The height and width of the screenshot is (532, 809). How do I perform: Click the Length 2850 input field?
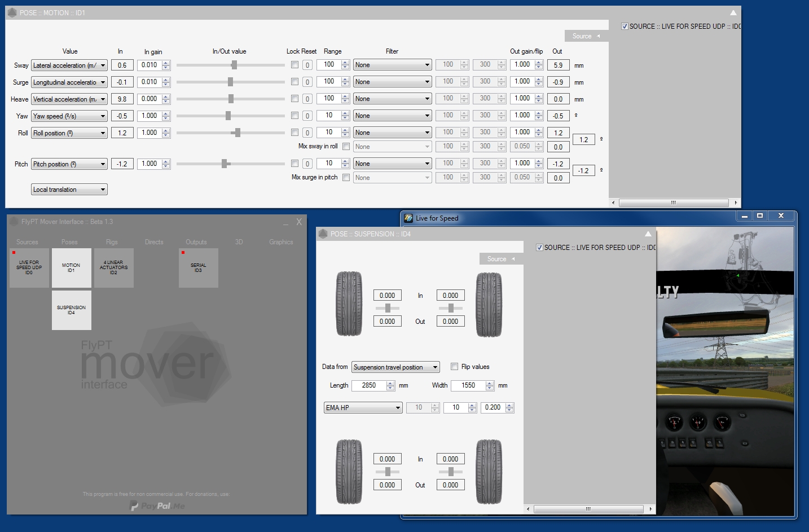tap(369, 385)
